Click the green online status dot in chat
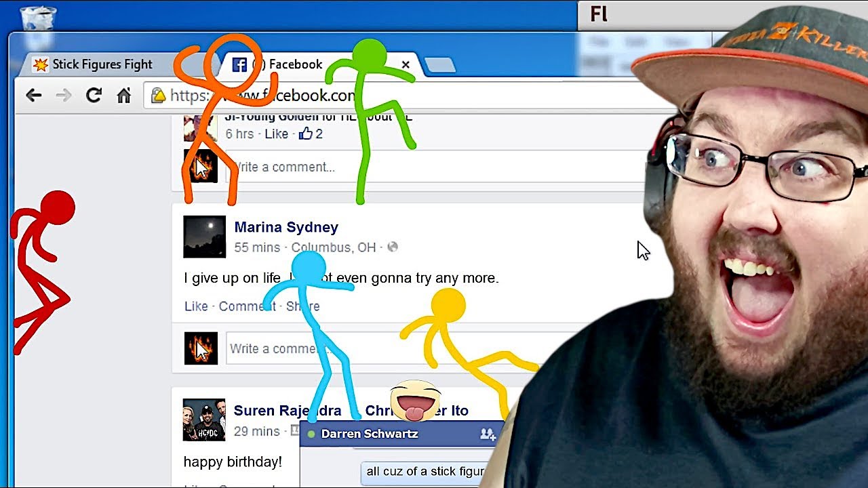 [311, 434]
